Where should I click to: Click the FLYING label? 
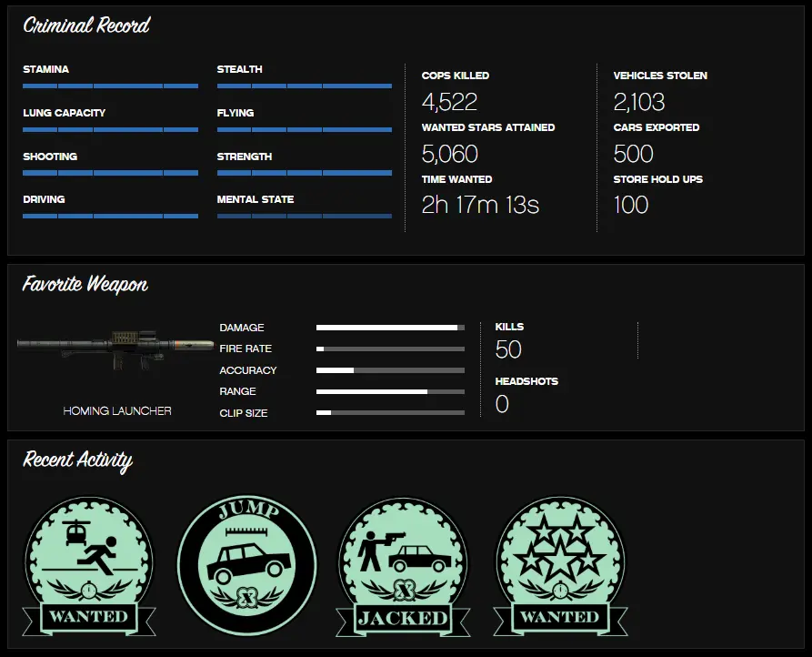[x=236, y=113]
